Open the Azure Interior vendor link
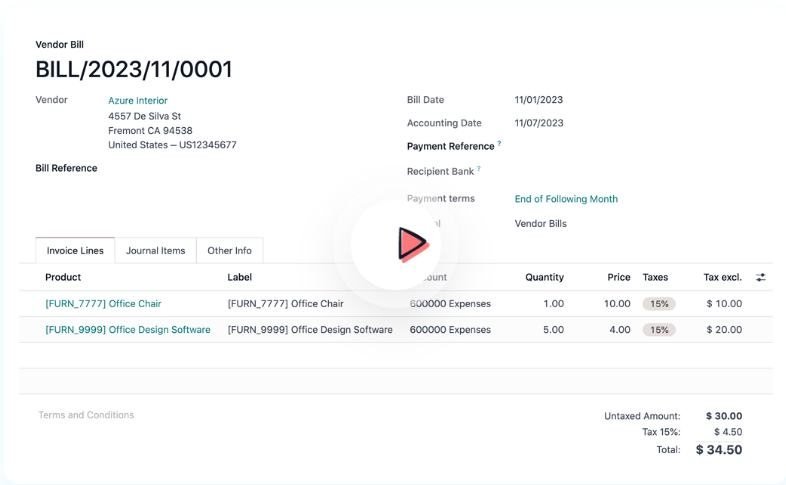The height and width of the screenshot is (485, 786). (x=138, y=100)
